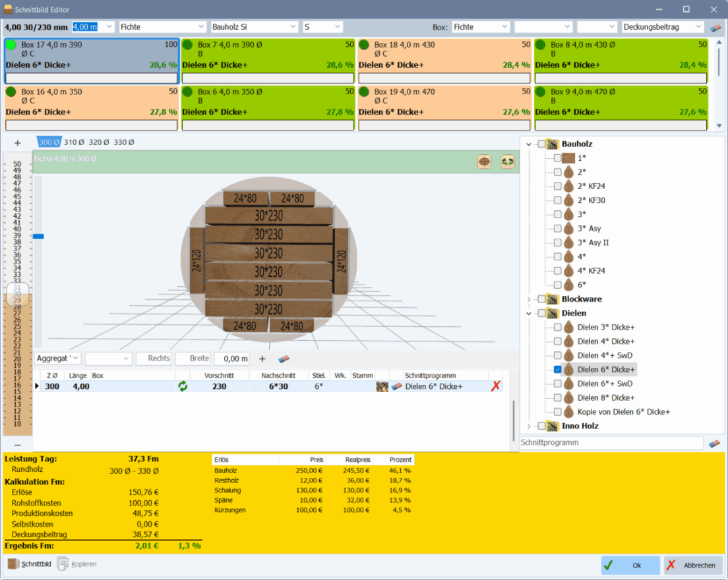Click the Schnittbild Editor title bar icon
This screenshot has height=580, width=728.
8,9
